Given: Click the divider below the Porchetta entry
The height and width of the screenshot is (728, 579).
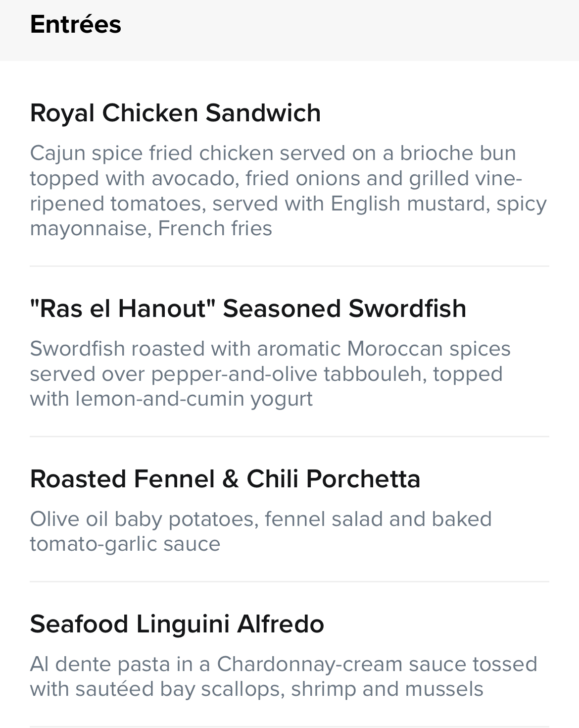Looking at the screenshot, I should click(x=289, y=582).
